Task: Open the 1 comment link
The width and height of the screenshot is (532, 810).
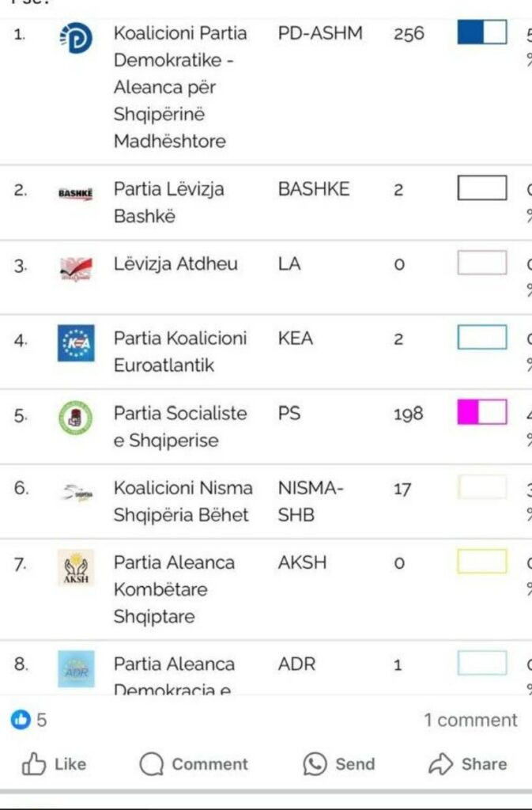Action: click(x=470, y=720)
